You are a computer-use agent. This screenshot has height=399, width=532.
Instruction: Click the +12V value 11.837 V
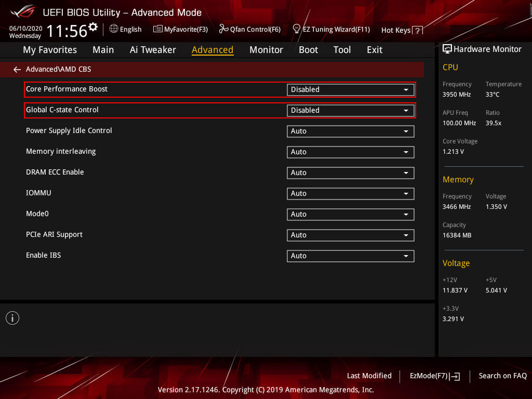point(455,290)
